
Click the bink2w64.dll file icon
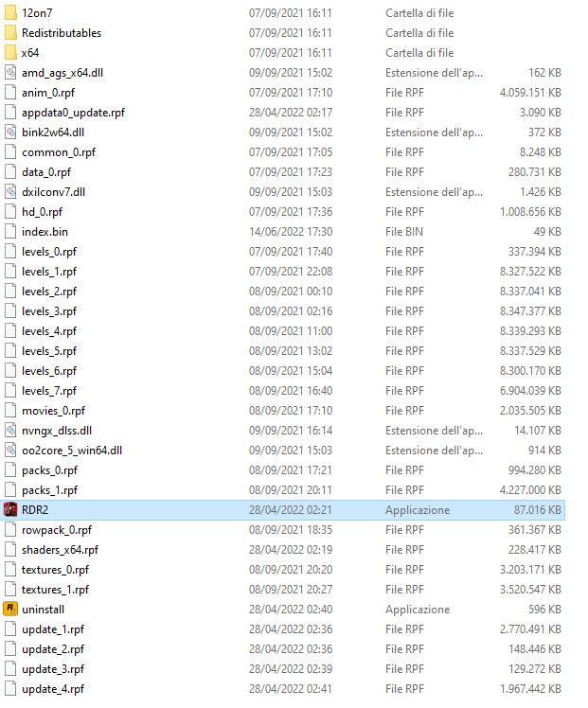pyautogui.click(x=10, y=132)
